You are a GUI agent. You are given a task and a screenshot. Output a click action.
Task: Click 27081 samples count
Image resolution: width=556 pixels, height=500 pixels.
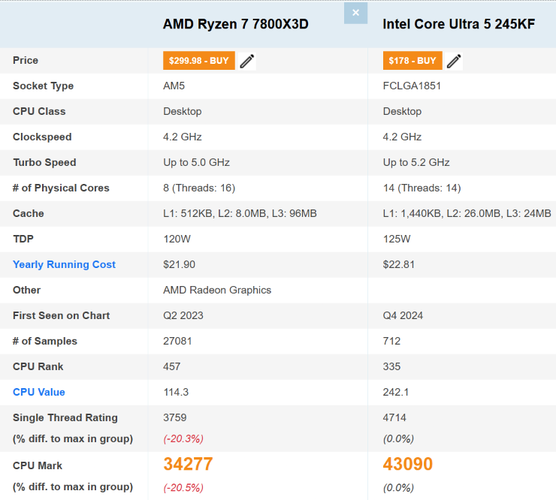click(x=178, y=341)
